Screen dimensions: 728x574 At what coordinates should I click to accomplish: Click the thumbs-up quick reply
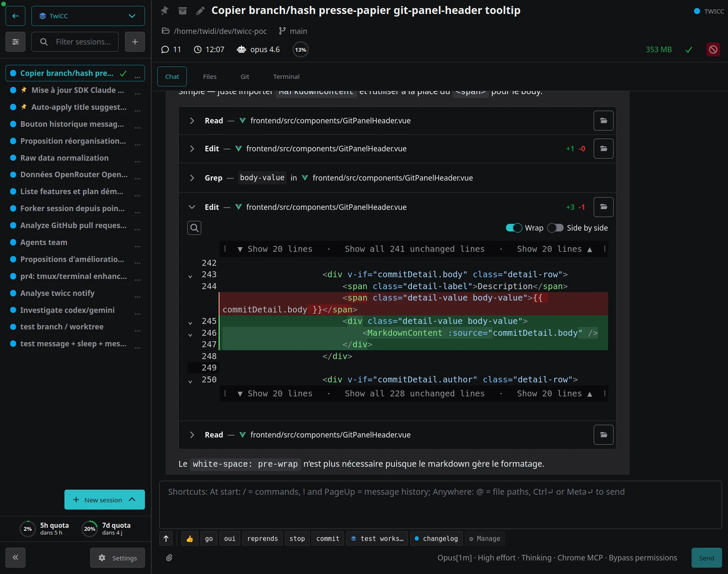tap(189, 538)
